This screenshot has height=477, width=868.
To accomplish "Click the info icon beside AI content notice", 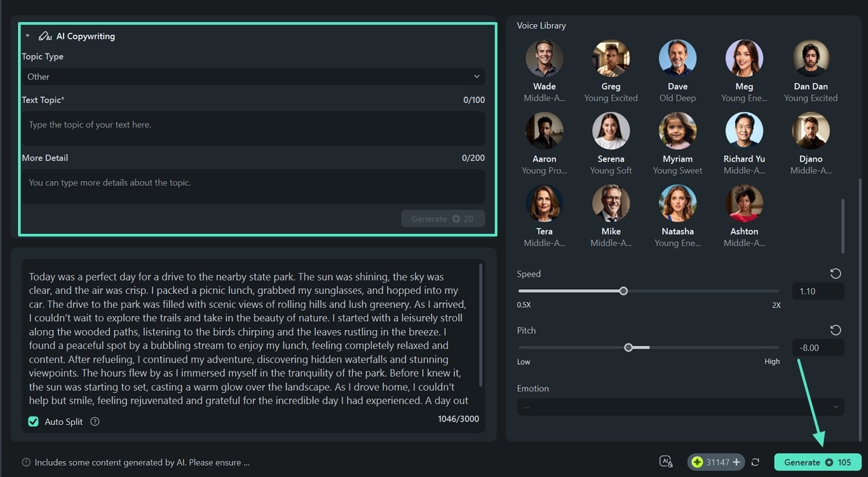I will point(26,462).
